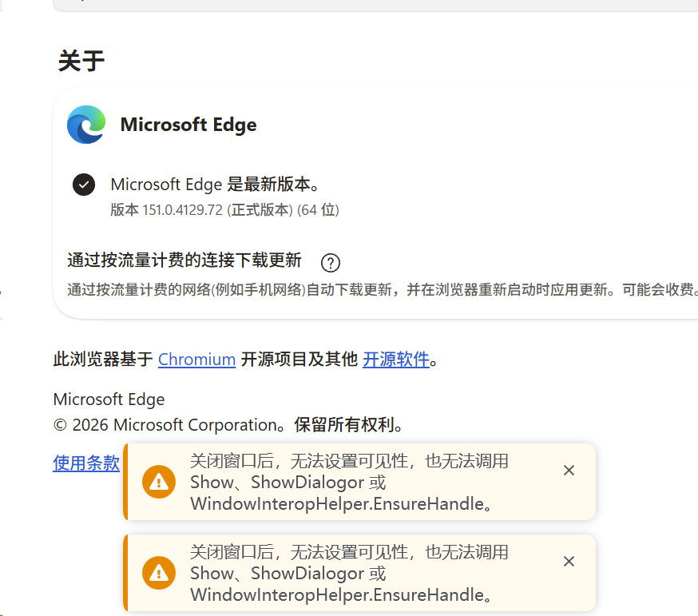This screenshot has width=698, height=616.
Task: Click the 2026 Microsoft Corporation copyright line
Action: click(228, 425)
